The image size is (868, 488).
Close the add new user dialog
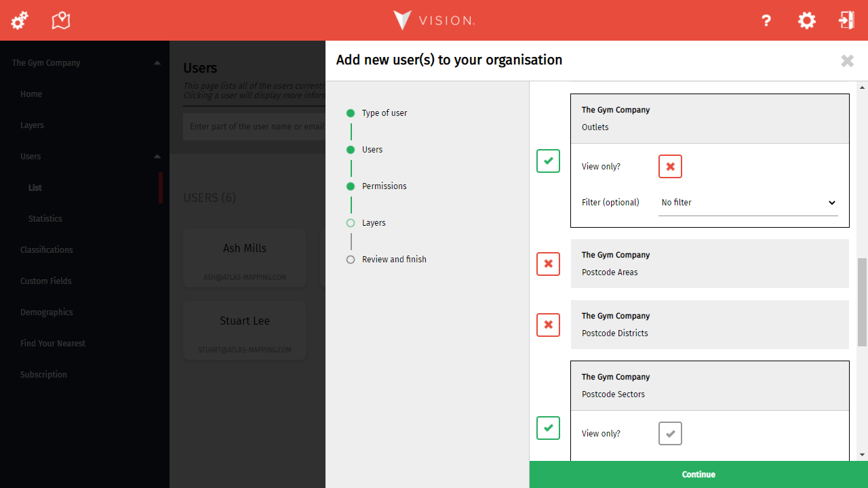click(x=847, y=61)
